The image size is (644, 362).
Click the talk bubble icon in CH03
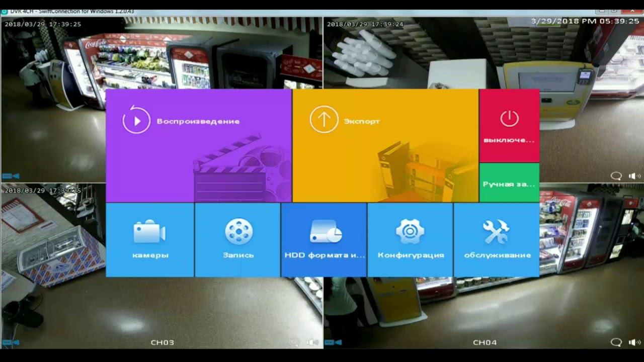[294, 342]
